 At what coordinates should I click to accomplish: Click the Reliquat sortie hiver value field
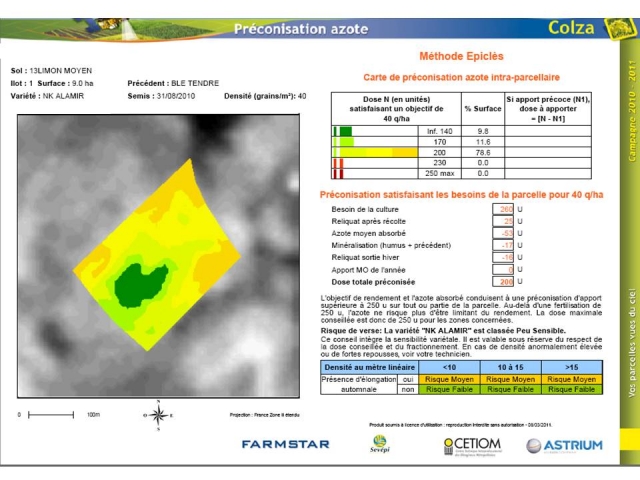click(505, 257)
